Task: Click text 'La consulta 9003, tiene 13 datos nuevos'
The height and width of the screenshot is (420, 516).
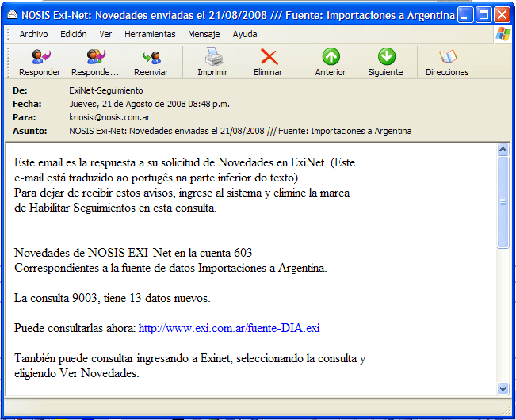Action: pyautogui.click(x=113, y=298)
